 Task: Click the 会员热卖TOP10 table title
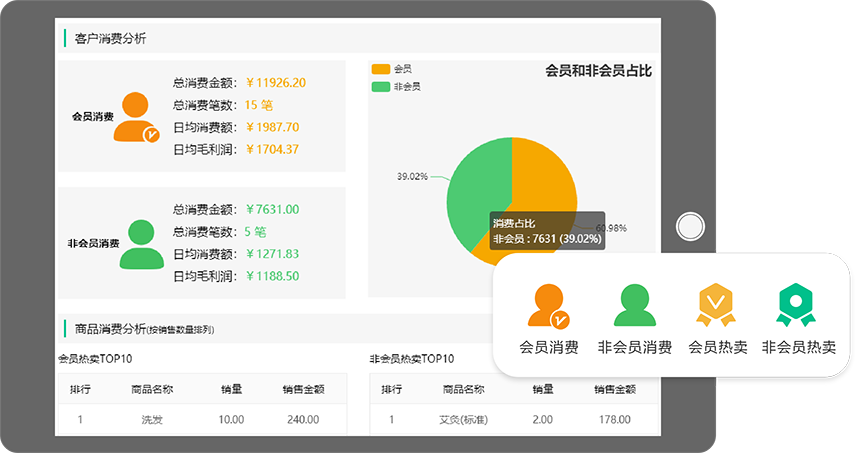point(95,359)
